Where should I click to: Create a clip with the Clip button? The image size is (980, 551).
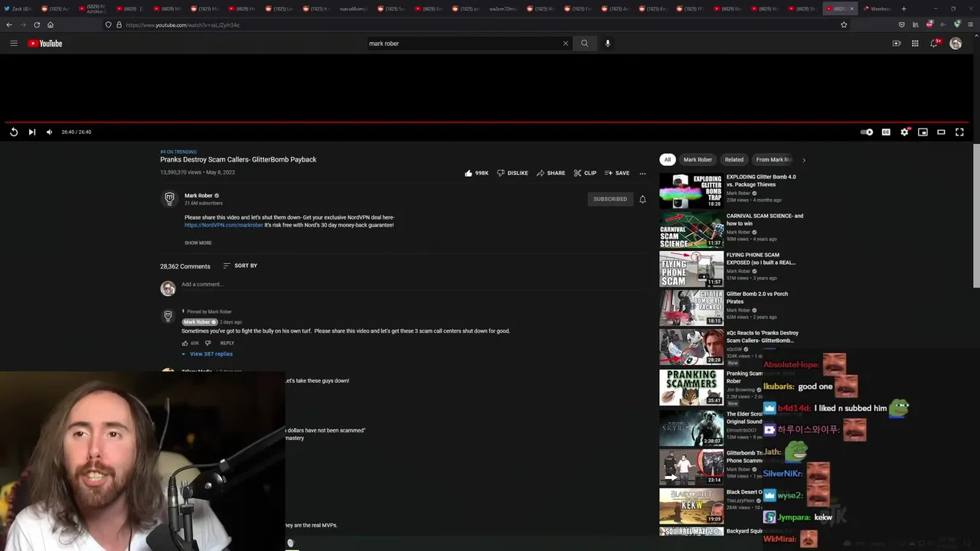(585, 173)
